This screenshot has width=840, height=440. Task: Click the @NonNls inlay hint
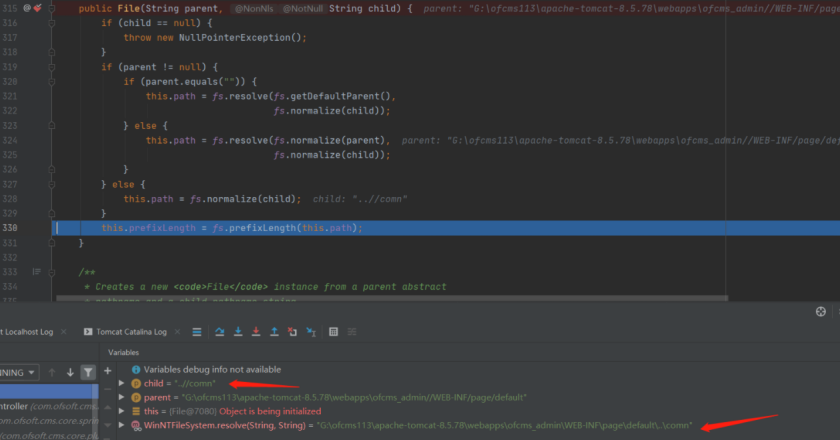click(254, 9)
